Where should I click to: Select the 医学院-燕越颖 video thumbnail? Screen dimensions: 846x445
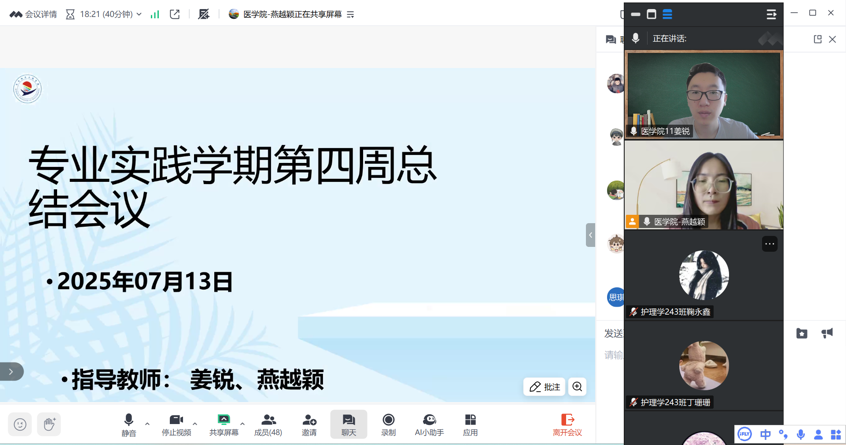click(x=704, y=185)
